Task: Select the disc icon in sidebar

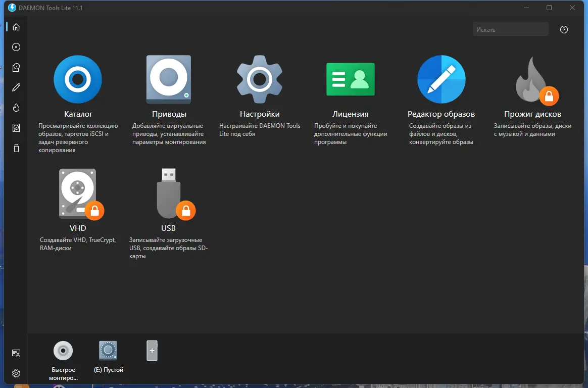Action: coord(16,47)
